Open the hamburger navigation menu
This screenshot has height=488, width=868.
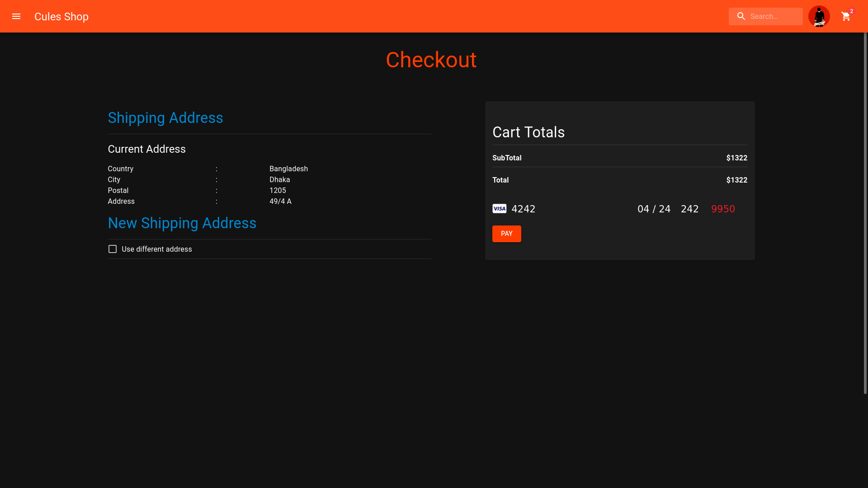point(16,16)
